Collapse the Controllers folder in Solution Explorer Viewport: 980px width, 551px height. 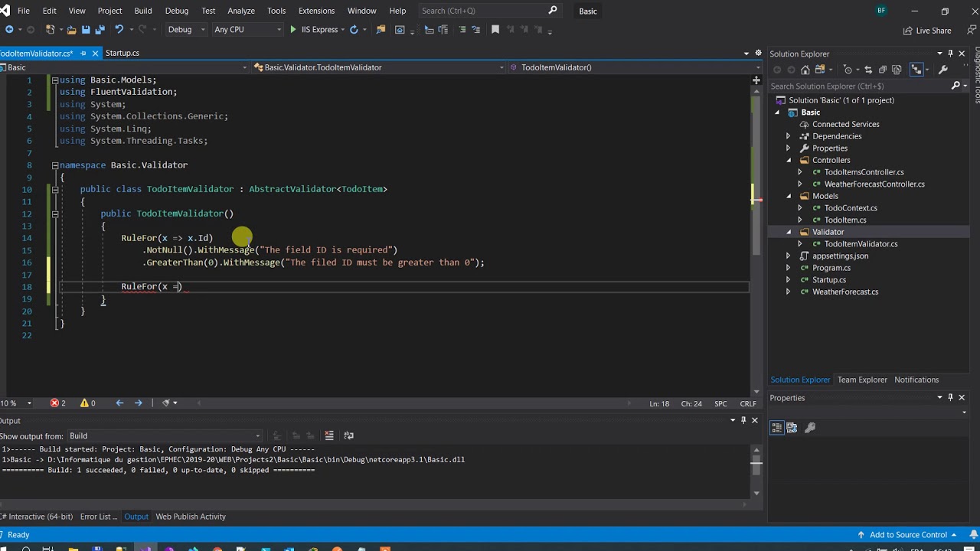789,161
